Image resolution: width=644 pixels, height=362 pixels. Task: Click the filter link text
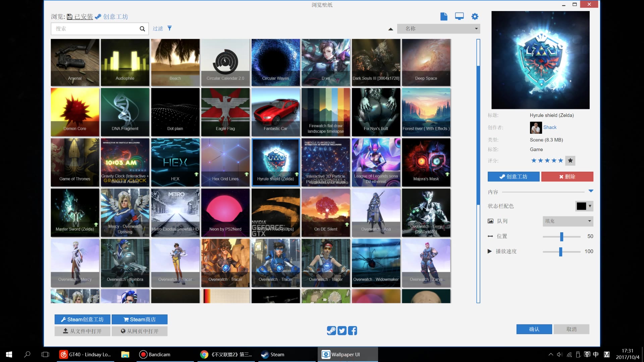158,29
